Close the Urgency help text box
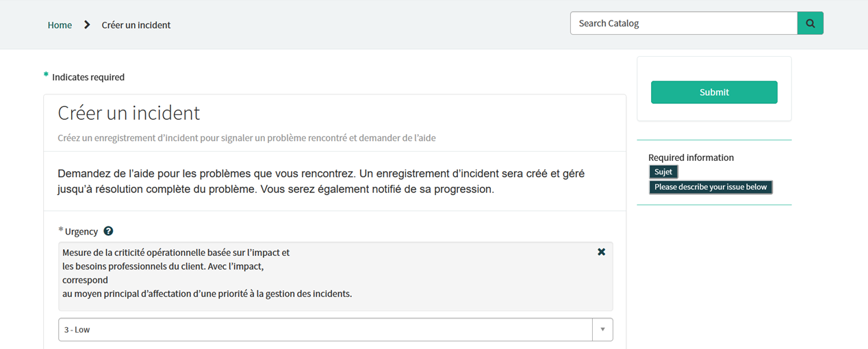Screen dimensions: 868x349 click(x=601, y=252)
